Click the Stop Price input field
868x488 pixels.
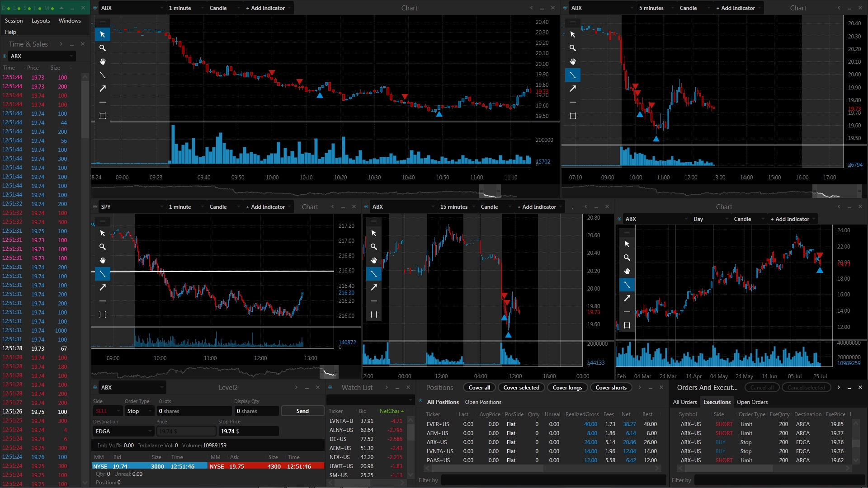click(x=249, y=432)
